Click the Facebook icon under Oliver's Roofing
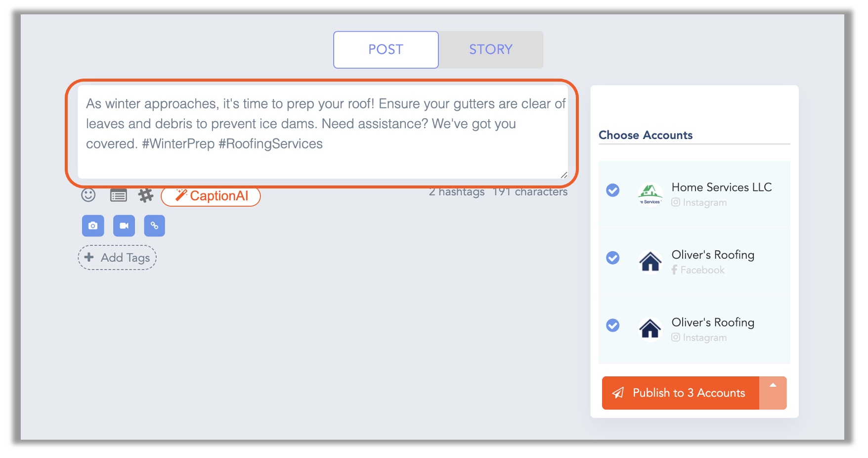 (x=674, y=270)
